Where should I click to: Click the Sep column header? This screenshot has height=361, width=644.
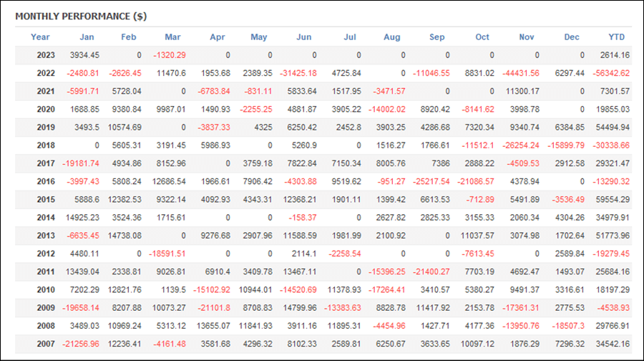pyautogui.click(x=436, y=37)
